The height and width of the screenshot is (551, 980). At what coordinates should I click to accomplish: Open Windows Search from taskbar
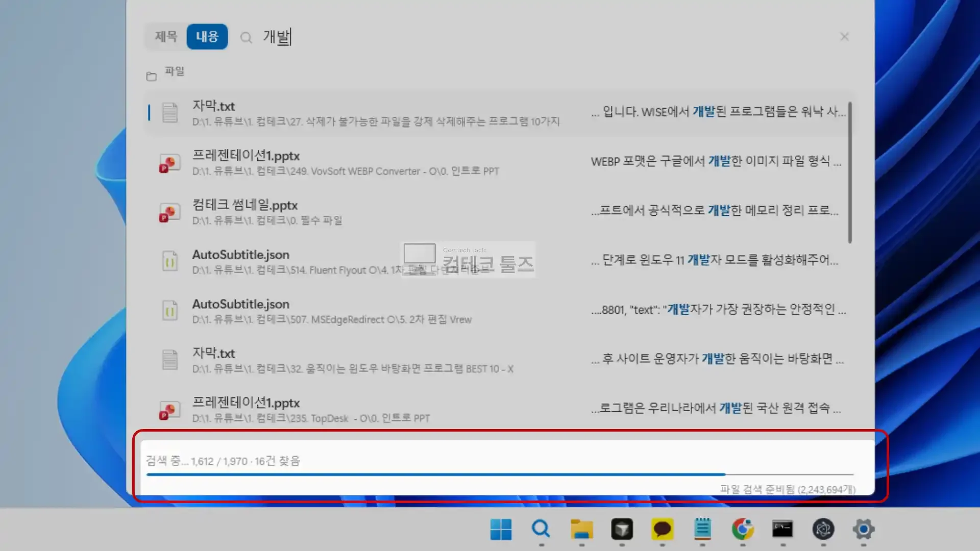point(541,530)
